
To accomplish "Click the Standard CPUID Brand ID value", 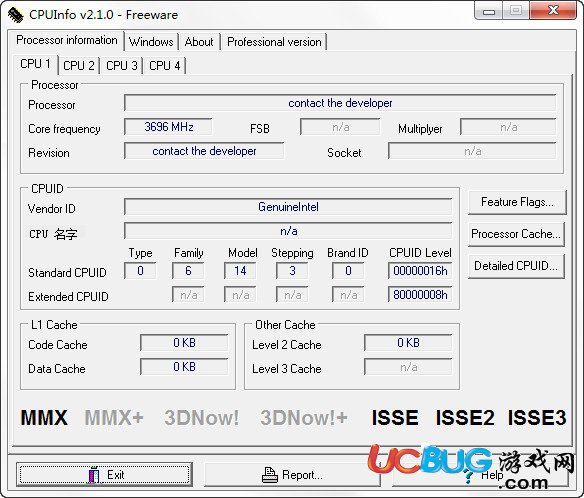I will 348,270.
